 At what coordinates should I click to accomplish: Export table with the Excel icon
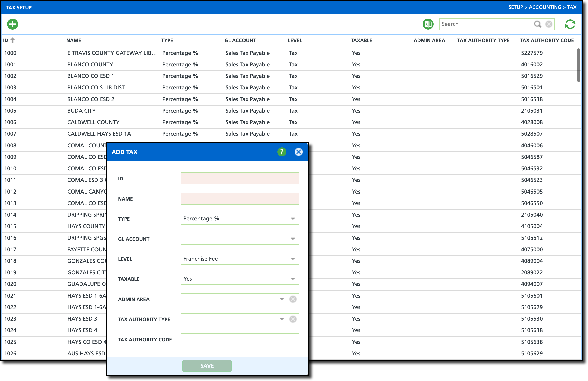click(428, 24)
